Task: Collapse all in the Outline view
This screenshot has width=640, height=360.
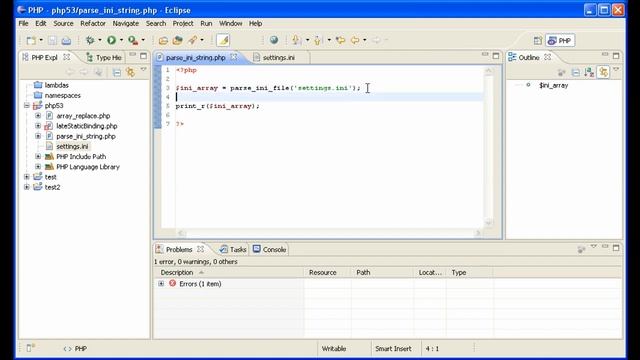Action: coord(576,73)
